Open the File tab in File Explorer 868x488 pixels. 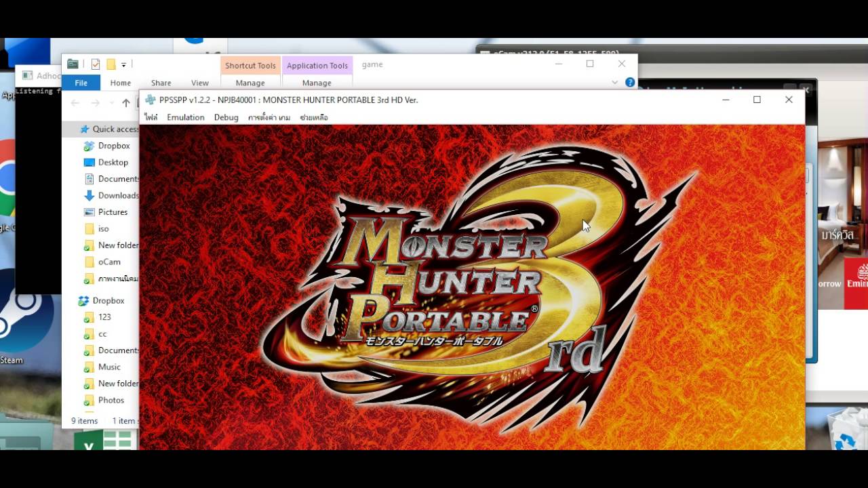pyautogui.click(x=81, y=83)
